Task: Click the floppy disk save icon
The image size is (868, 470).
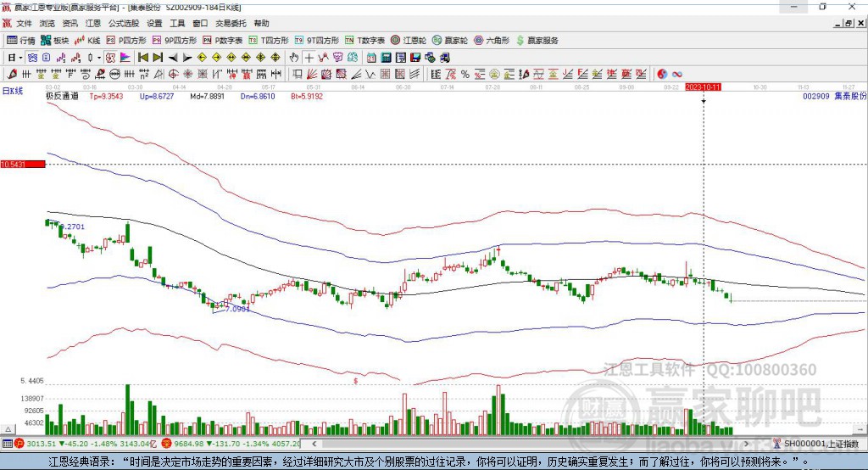Action: click(415, 58)
